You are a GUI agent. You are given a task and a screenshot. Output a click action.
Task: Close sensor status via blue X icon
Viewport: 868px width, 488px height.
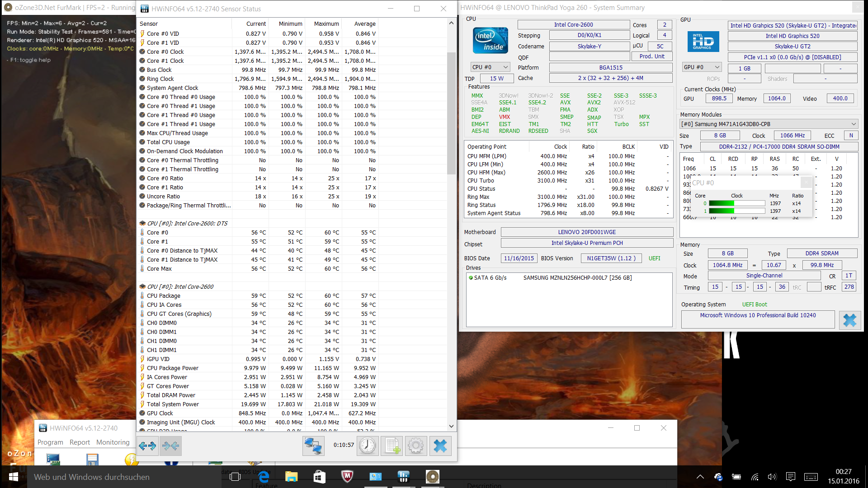[440, 446]
